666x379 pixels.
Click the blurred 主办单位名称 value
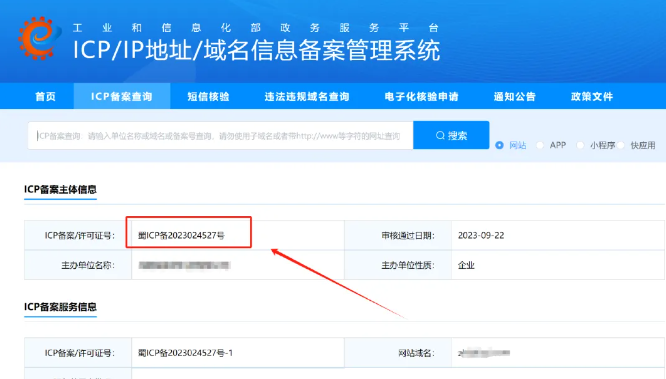tap(184, 265)
